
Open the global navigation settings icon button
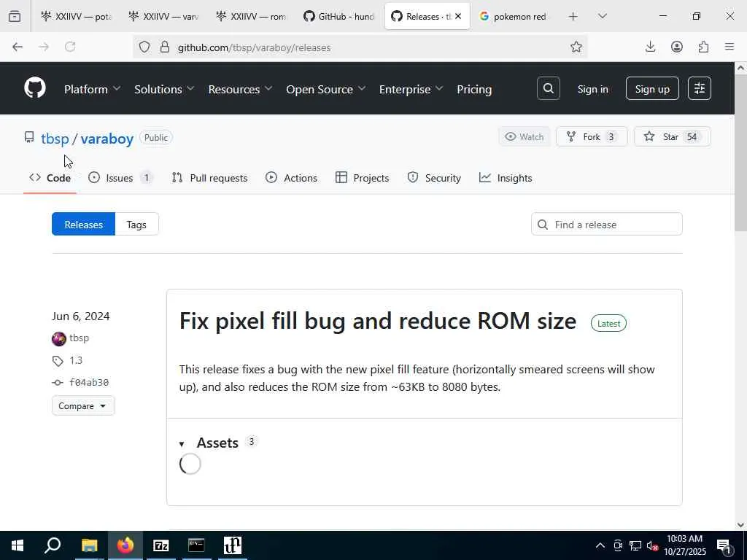[x=700, y=88]
